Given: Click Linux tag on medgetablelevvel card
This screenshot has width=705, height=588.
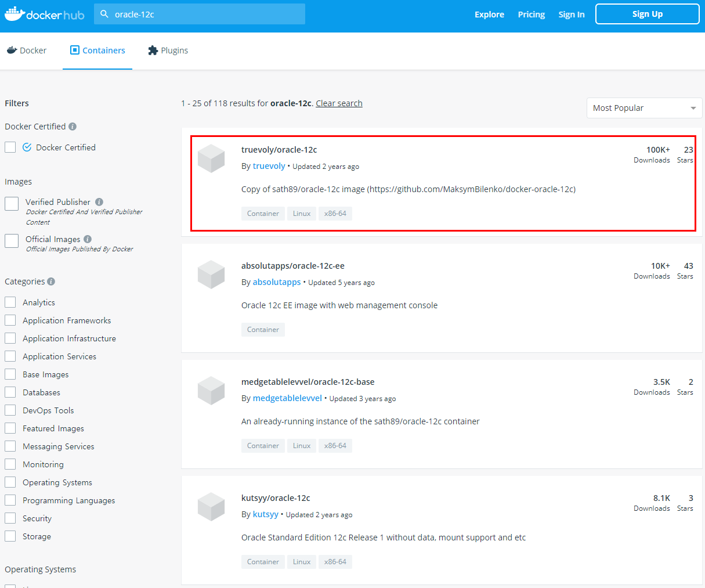Looking at the screenshot, I should click(302, 446).
